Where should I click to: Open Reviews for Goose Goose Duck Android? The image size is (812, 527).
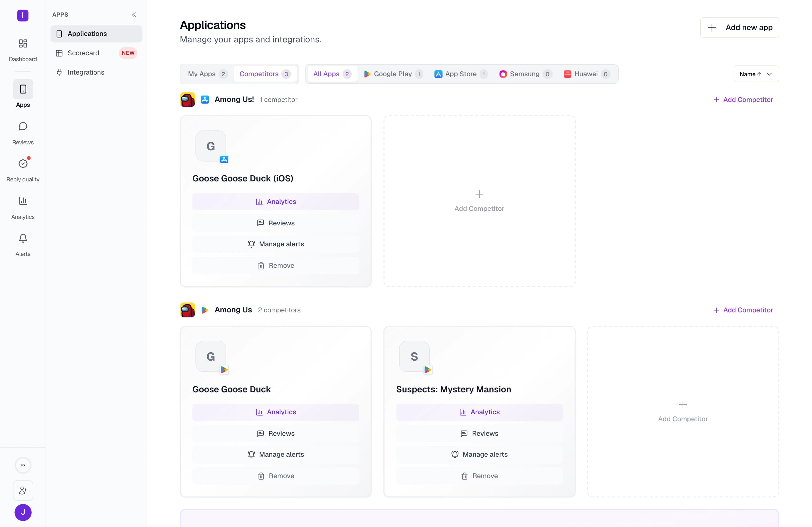click(x=276, y=434)
